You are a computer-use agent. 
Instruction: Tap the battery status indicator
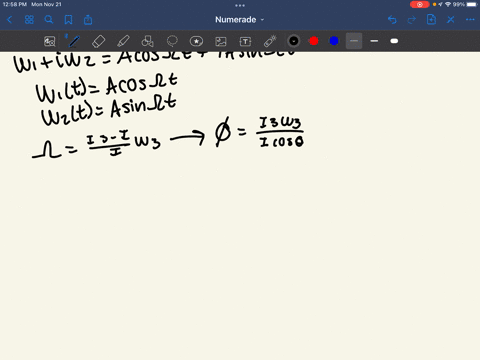[472, 4]
